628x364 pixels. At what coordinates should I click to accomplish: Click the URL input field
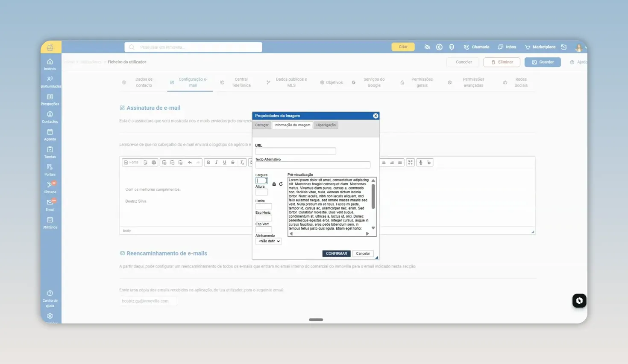tap(296, 151)
